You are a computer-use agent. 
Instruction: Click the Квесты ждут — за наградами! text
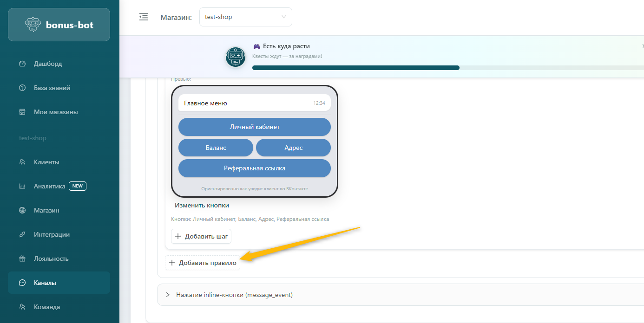click(287, 56)
